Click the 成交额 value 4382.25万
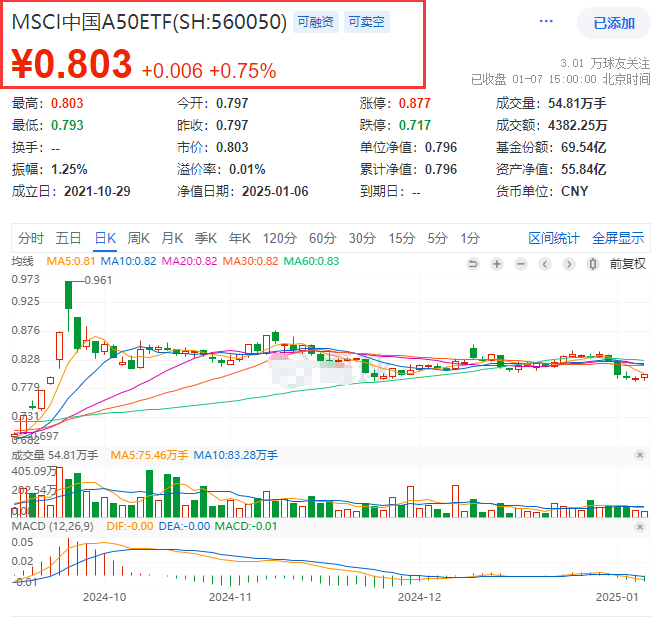The image size is (664, 617). (x=578, y=125)
